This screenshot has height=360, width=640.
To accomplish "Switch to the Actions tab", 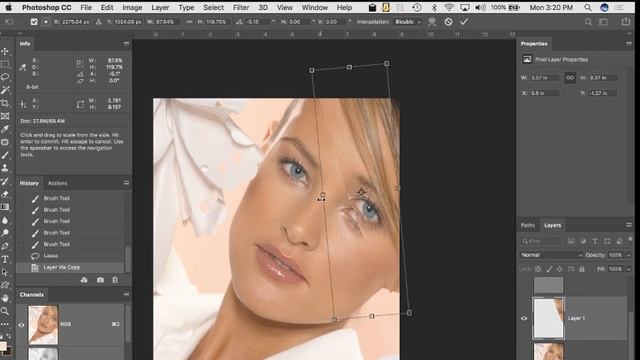I will (x=58, y=183).
